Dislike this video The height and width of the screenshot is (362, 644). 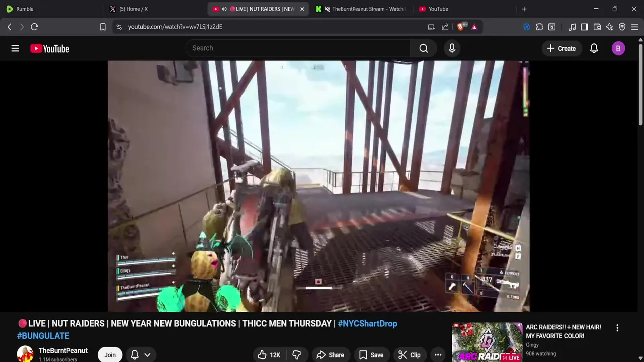(297, 355)
